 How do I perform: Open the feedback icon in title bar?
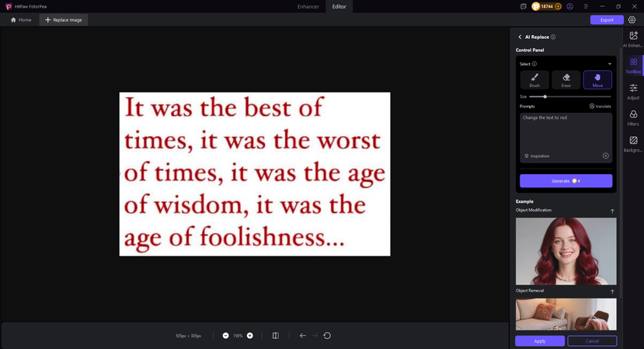point(523,6)
